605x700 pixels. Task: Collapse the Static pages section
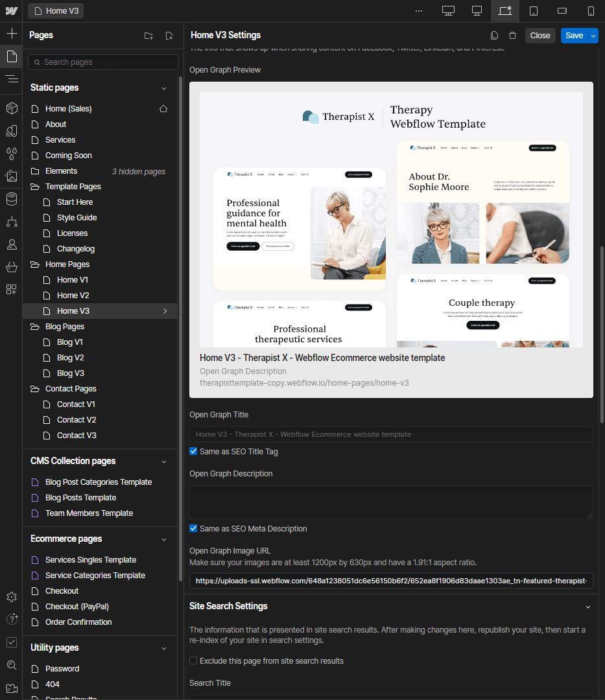(x=163, y=87)
